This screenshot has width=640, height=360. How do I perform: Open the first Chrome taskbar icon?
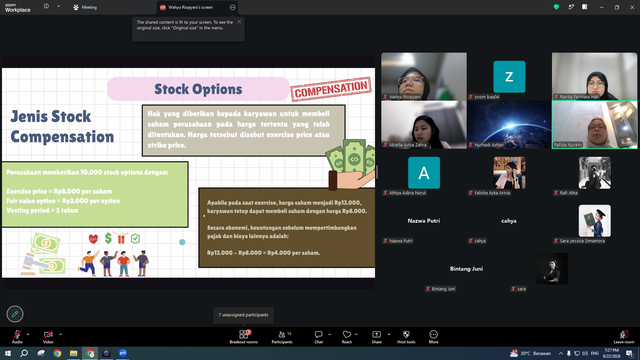pyautogui.click(x=57, y=353)
